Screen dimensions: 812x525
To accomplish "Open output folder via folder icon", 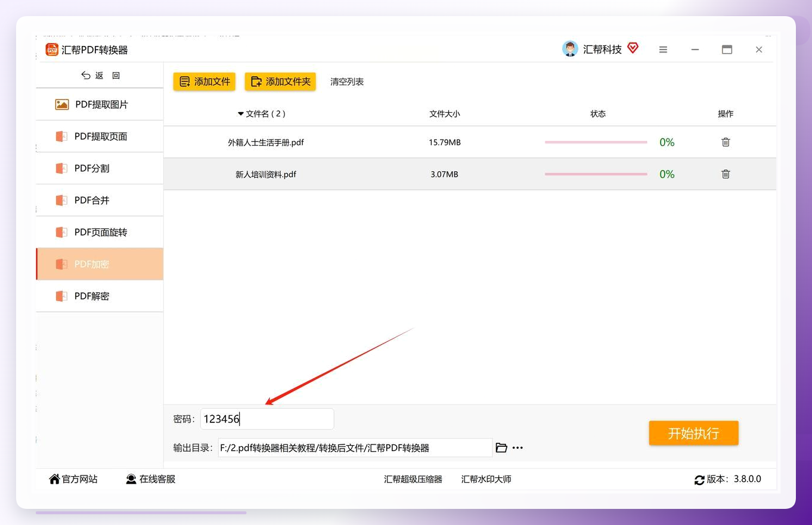I will [x=501, y=447].
